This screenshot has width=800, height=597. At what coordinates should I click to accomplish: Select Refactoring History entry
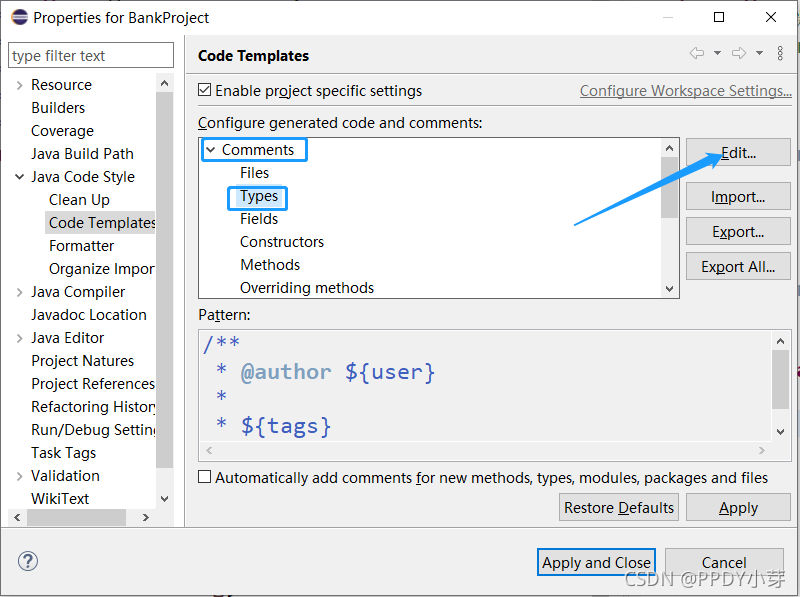(x=93, y=407)
